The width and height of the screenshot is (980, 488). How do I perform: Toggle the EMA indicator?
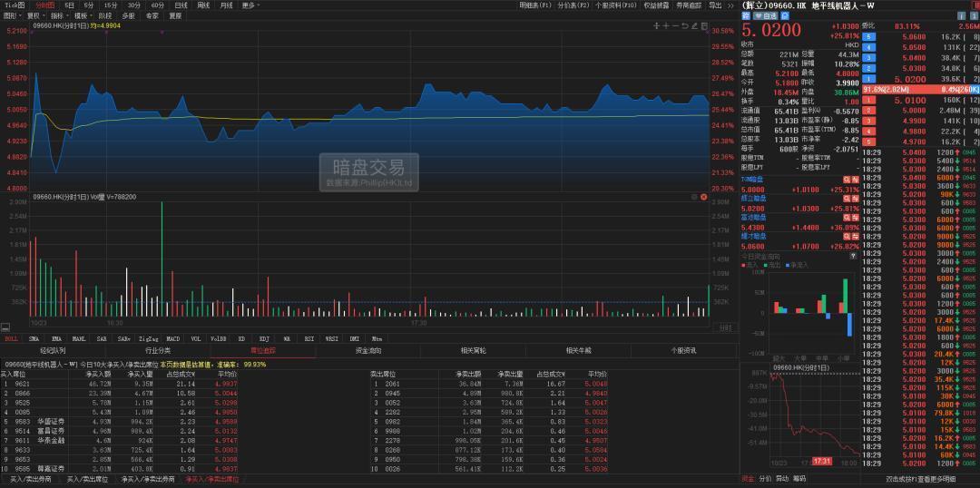coord(57,338)
